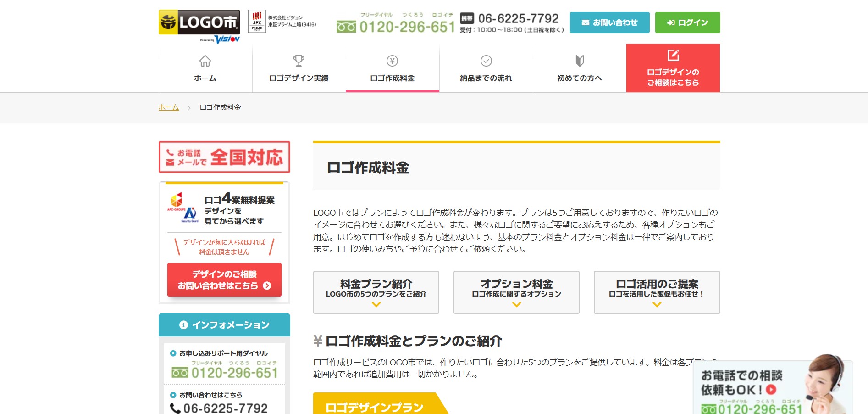Viewport: 868px width, 414px height.
Task: Navigate to 納品までの流れ menu item
Action: (486, 77)
